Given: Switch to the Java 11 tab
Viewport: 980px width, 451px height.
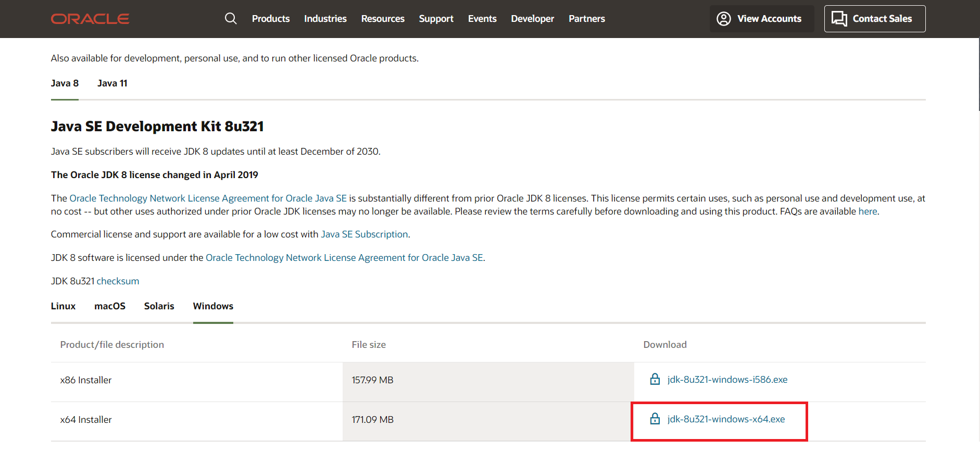Looking at the screenshot, I should [112, 83].
